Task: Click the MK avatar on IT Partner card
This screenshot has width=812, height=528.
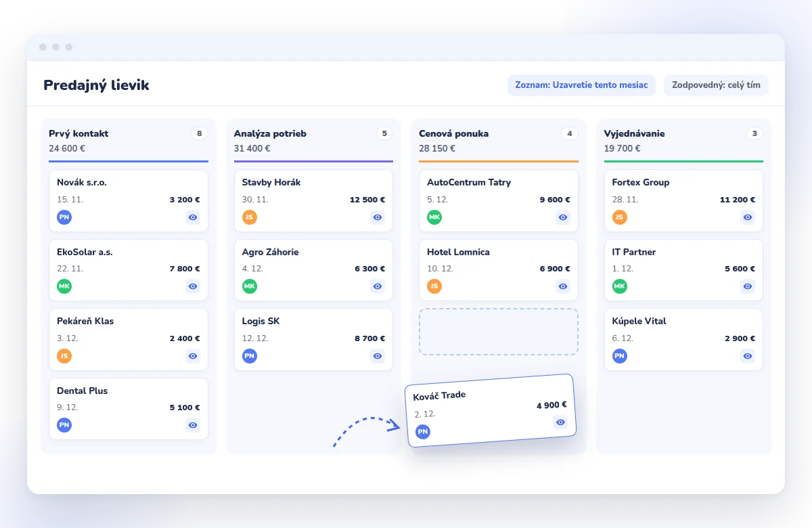Action: (620, 286)
